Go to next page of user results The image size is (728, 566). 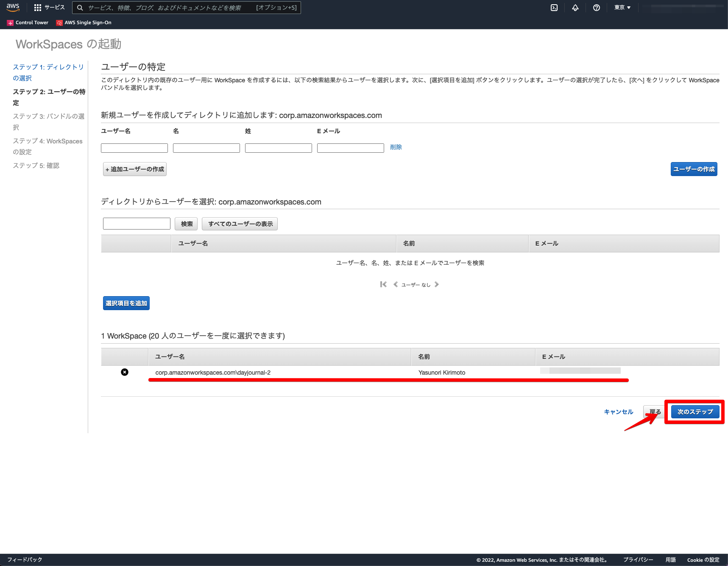tap(437, 284)
